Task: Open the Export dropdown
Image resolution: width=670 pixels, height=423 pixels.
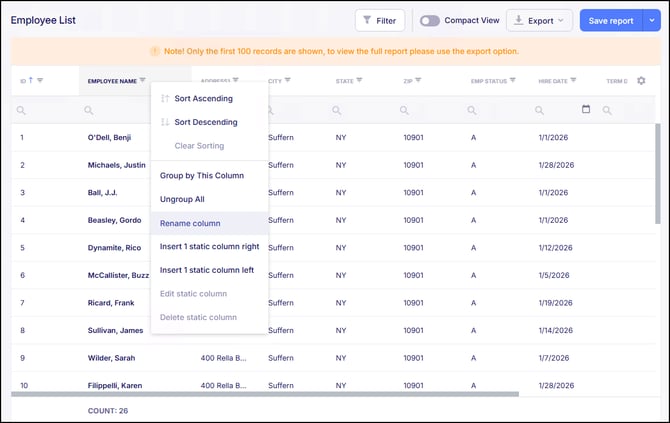Action: (539, 21)
